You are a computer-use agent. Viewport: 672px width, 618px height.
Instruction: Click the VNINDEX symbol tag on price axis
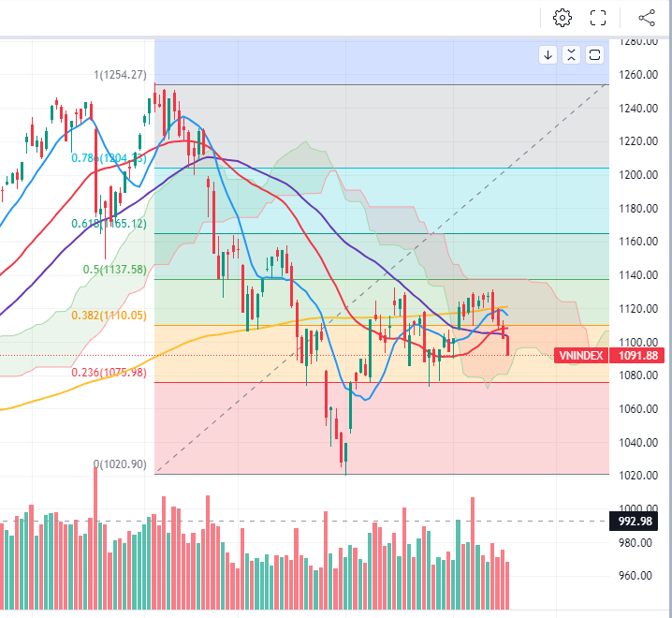[x=580, y=356]
